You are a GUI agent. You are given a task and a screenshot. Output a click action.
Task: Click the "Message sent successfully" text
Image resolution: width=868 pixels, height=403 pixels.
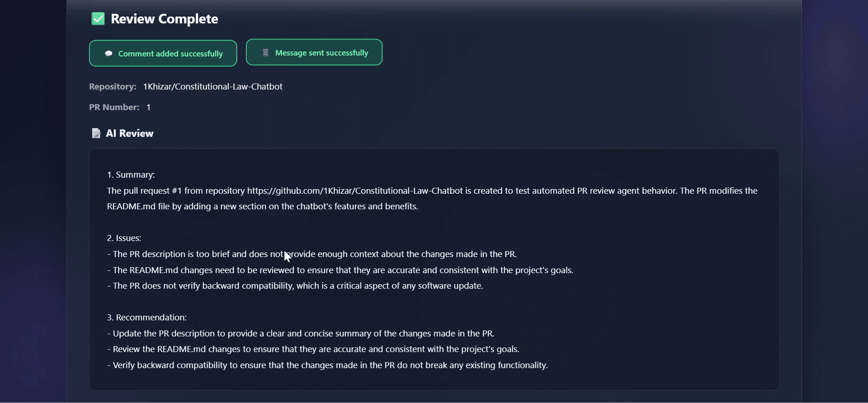coord(322,53)
